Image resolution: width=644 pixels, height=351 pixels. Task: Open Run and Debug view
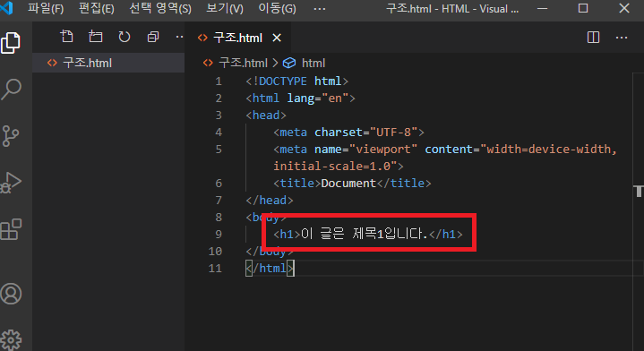coord(11,183)
